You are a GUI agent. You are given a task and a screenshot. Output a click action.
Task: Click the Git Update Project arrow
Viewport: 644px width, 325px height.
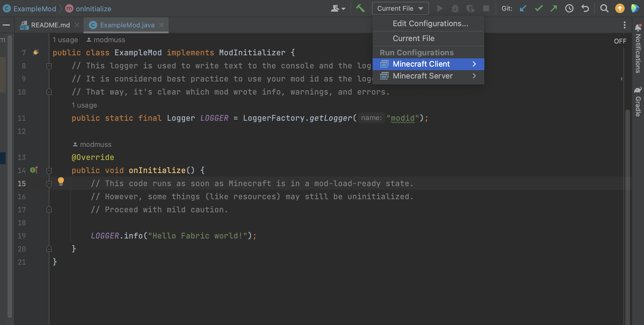[x=523, y=8]
